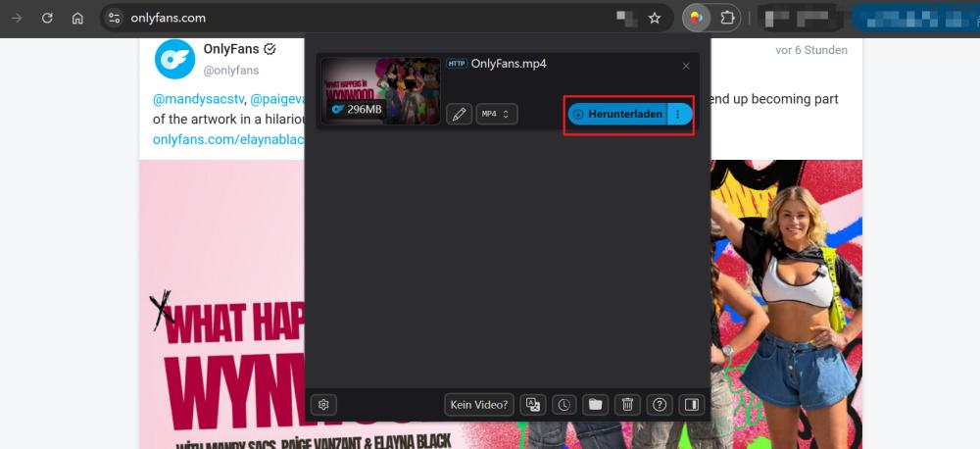Clear the list with trash icon
Viewport: 980px width, 449px height.
627,405
